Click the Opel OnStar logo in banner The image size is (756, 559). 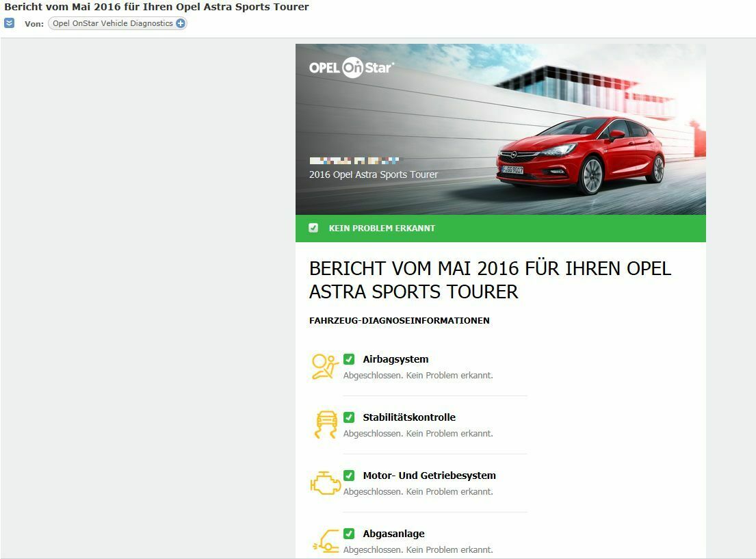point(352,68)
